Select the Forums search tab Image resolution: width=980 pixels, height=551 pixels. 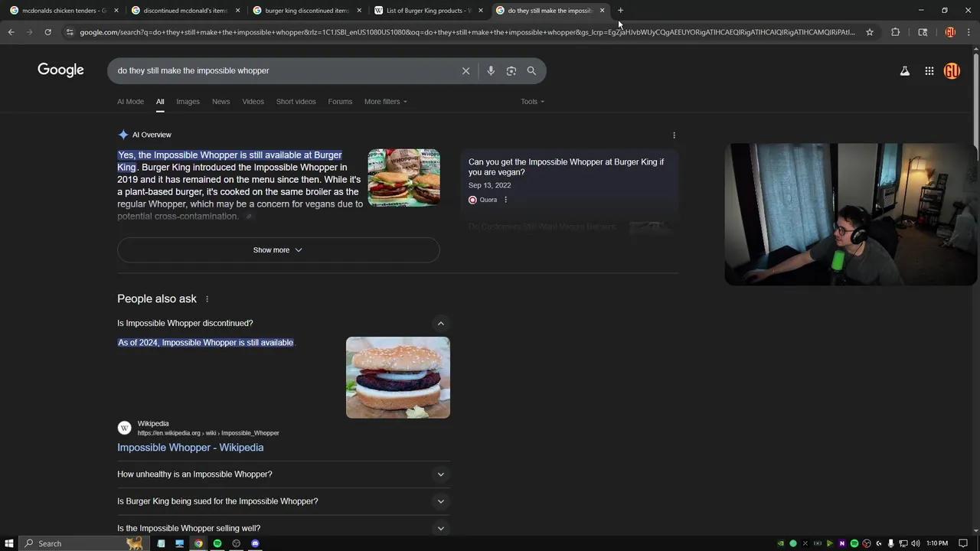coord(340,101)
